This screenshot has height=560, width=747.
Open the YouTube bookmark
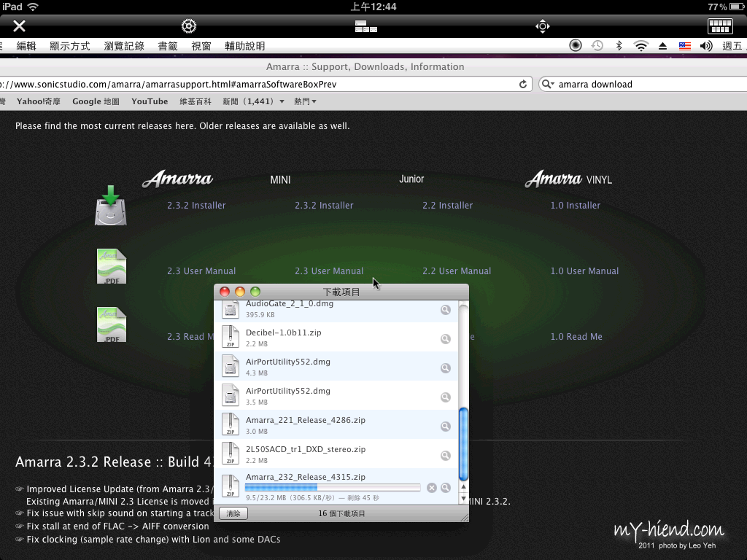[150, 101]
